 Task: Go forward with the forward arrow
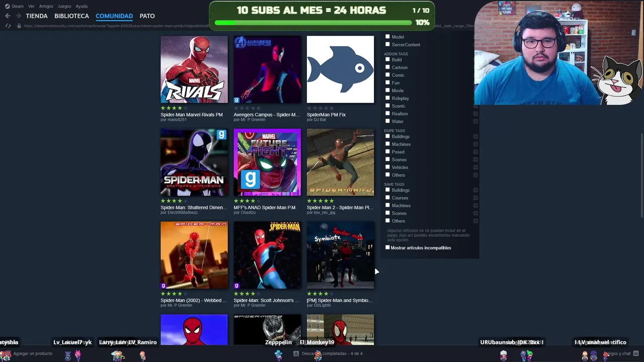pos(18,16)
